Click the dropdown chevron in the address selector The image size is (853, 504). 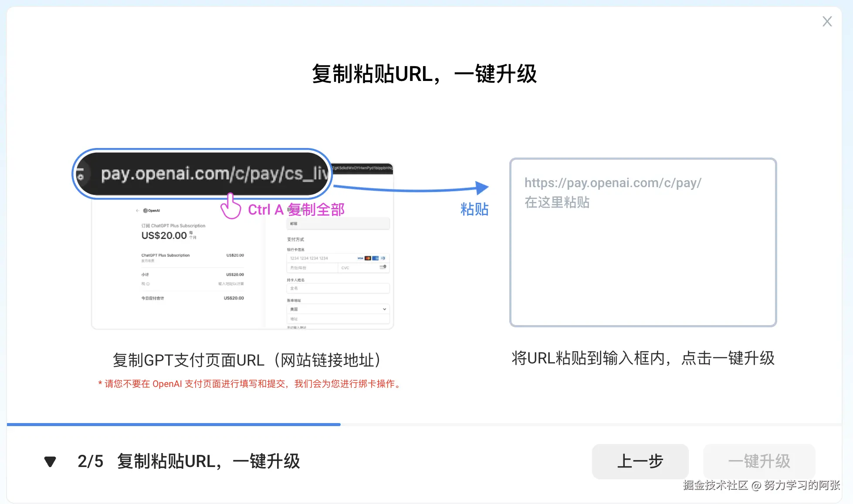coord(384,309)
